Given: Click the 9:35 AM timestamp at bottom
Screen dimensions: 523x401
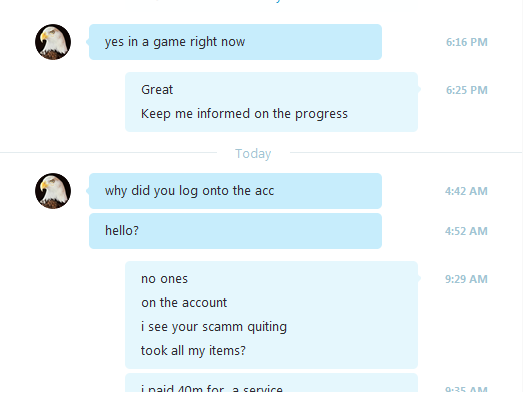Looking at the screenshot, I should tap(466, 389).
